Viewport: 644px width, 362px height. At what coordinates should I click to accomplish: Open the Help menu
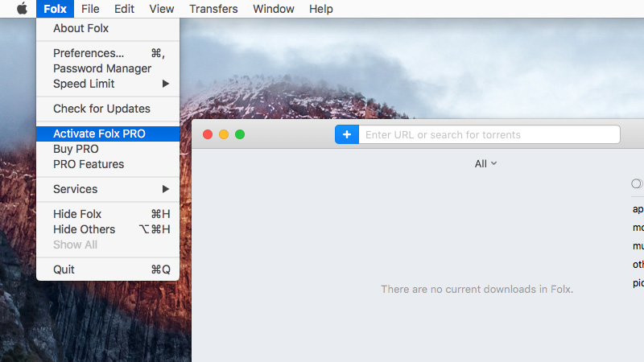coord(320,9)
